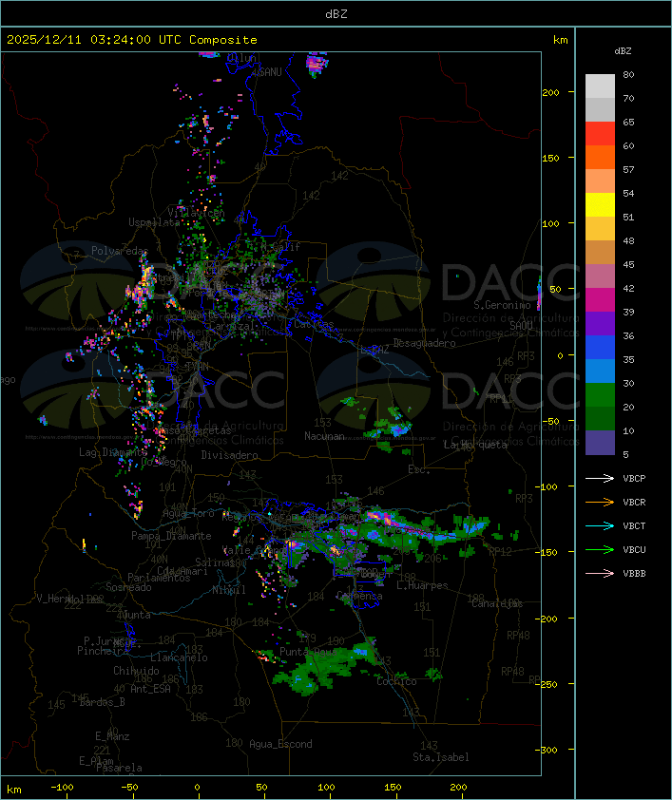Screen dimensions: 672x800
Task: Click the Agua_Escond place label
Action: [x=280, y=744]
